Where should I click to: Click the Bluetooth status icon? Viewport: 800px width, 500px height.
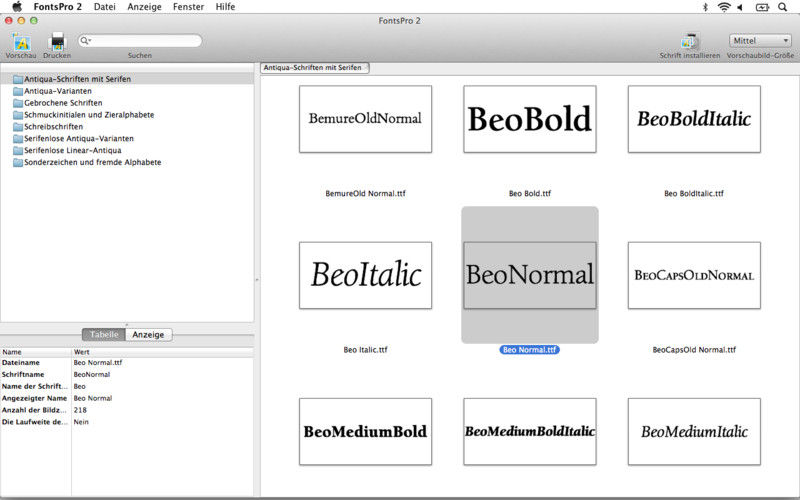[705, 7]
